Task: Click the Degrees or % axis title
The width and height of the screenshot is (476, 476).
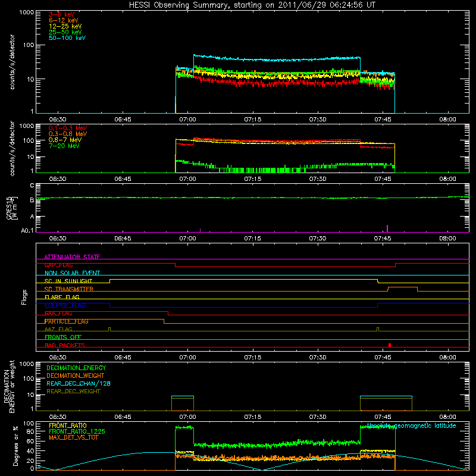Action: (15, 446)
